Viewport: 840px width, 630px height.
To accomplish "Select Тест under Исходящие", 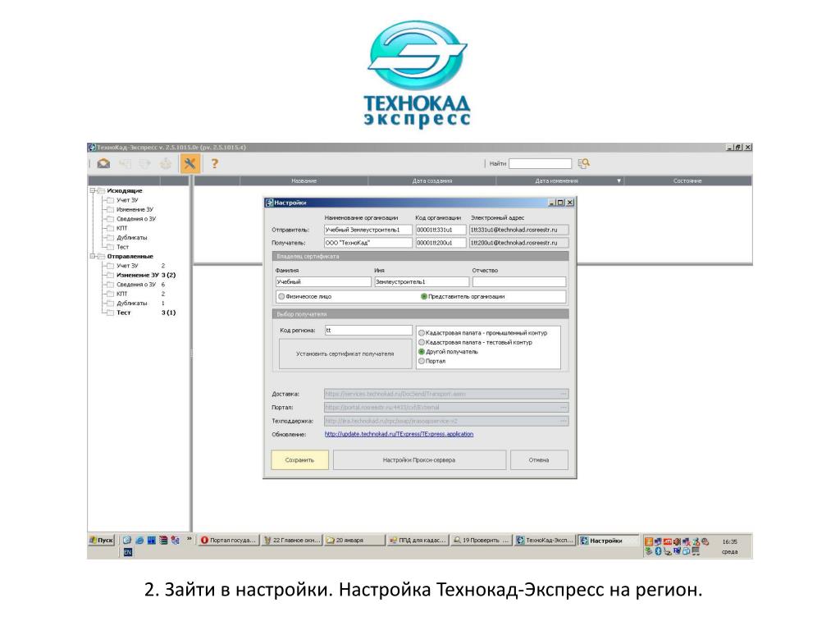I will 123,247.
